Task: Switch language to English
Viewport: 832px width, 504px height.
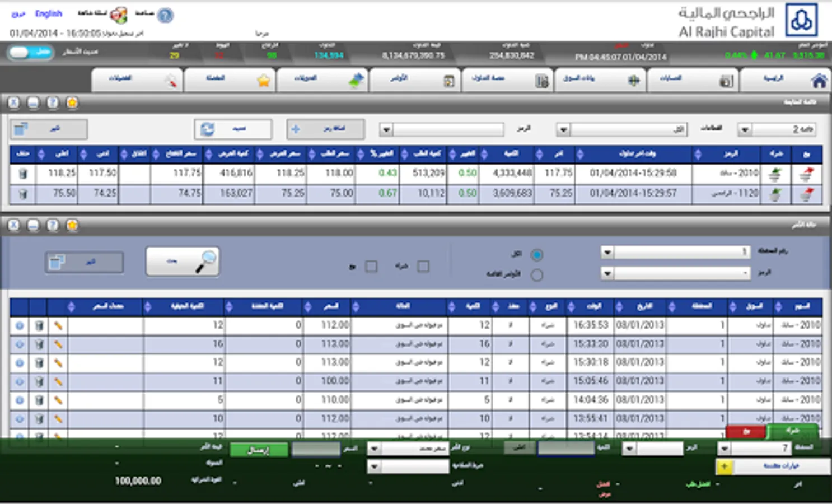Action: coord(48,13)
